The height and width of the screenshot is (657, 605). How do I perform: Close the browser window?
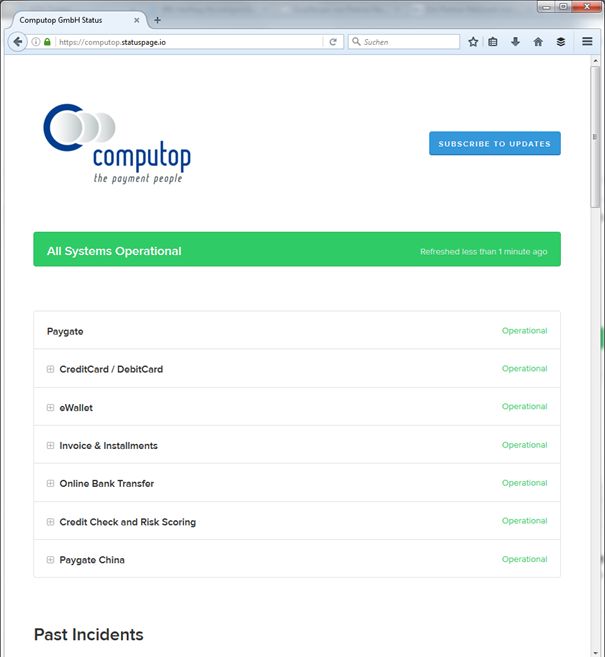(587, 7)
